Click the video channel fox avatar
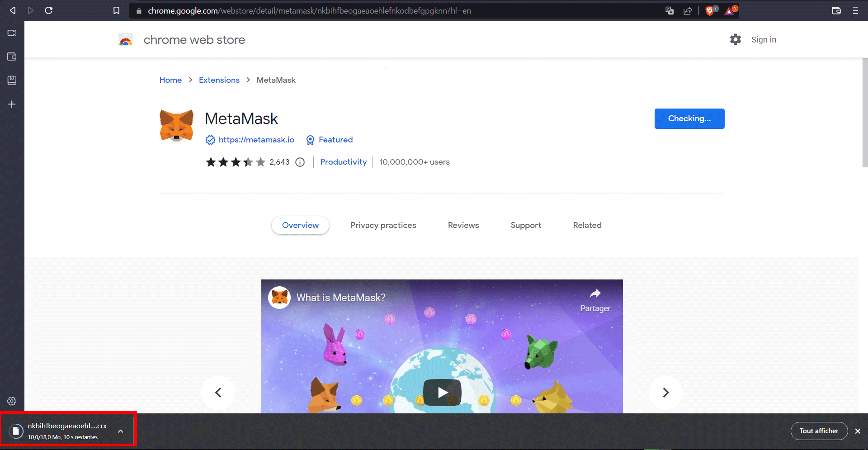 279,298
